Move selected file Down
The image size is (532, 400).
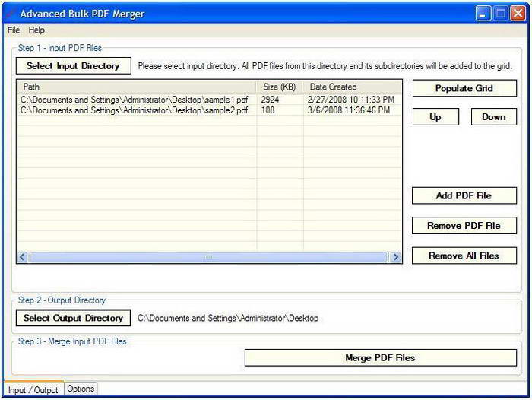tap(494, 117)
